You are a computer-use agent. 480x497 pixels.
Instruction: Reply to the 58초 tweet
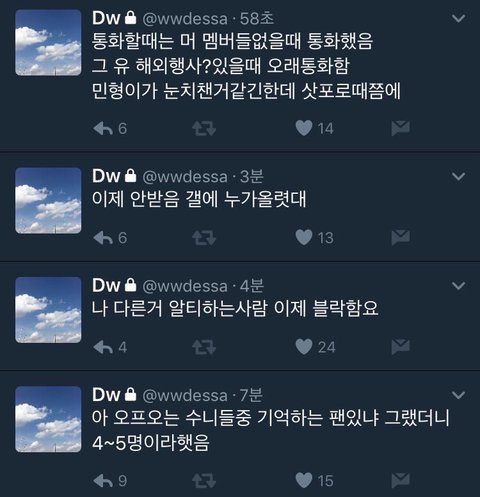click(x=103, y=128)
